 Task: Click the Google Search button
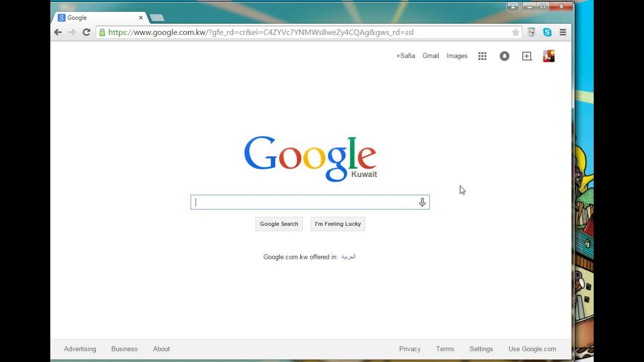coord(279,224)
